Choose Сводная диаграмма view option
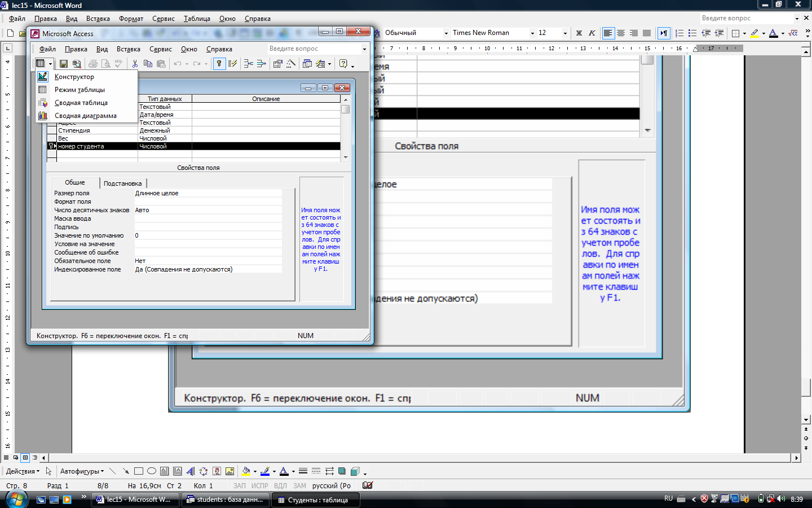Image resolution: width=812 pixels, height=508 pixels. (86, 116)
